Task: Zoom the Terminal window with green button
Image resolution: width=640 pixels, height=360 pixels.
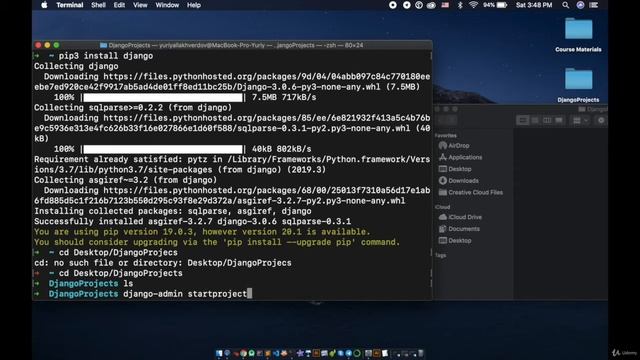Action: tap(56, 45)
